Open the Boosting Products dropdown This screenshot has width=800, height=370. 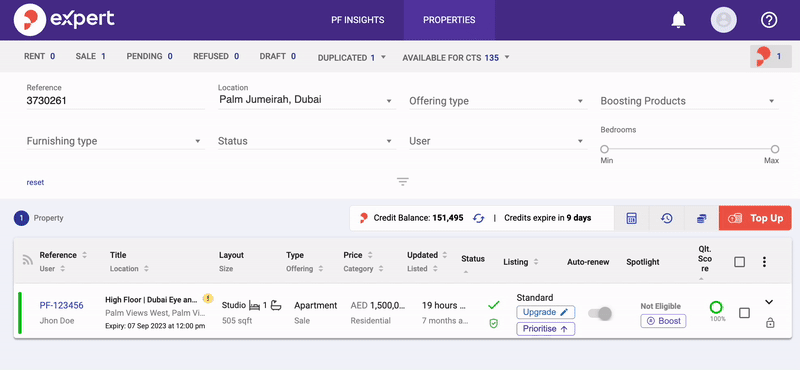click(x=689, y=101)
